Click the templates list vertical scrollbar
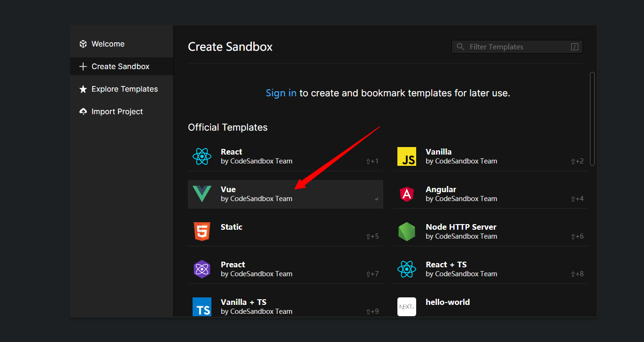This screenshot has width=644, height=342. pos(592,118)
